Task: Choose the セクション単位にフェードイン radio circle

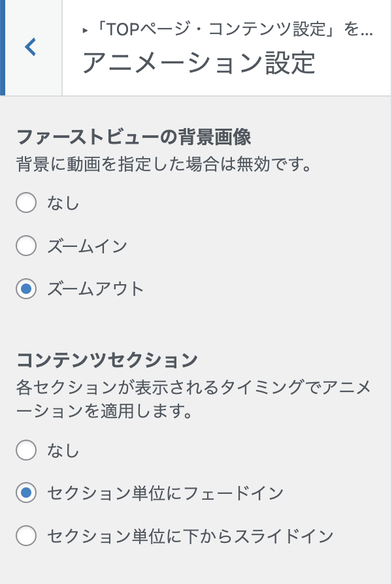Action: pyautogui.click(x=26, y=493)
